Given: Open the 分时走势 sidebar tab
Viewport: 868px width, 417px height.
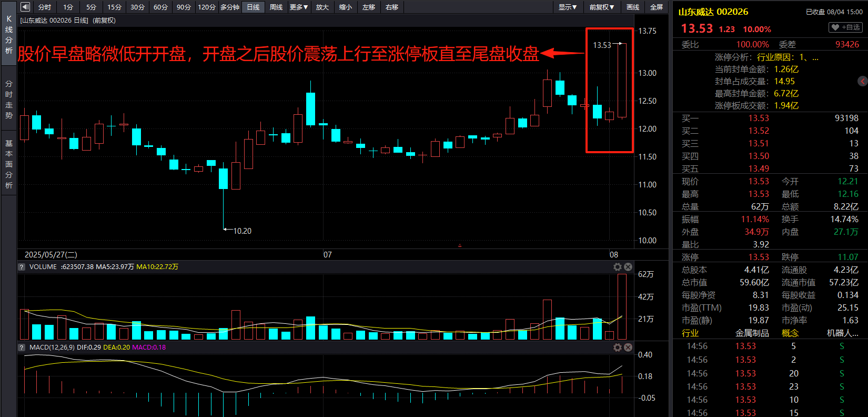Looking at the screenshot, I should coord(9,100).
